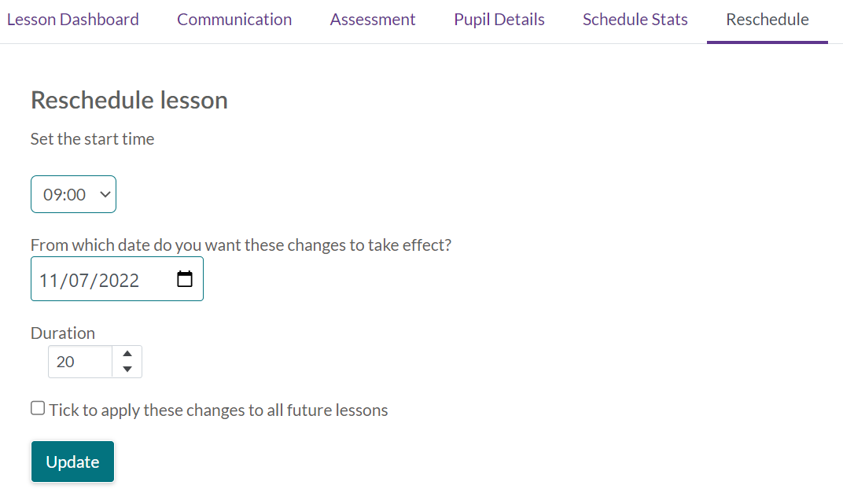Click the Duration label

pyautogui.click(x=63, y=333)
